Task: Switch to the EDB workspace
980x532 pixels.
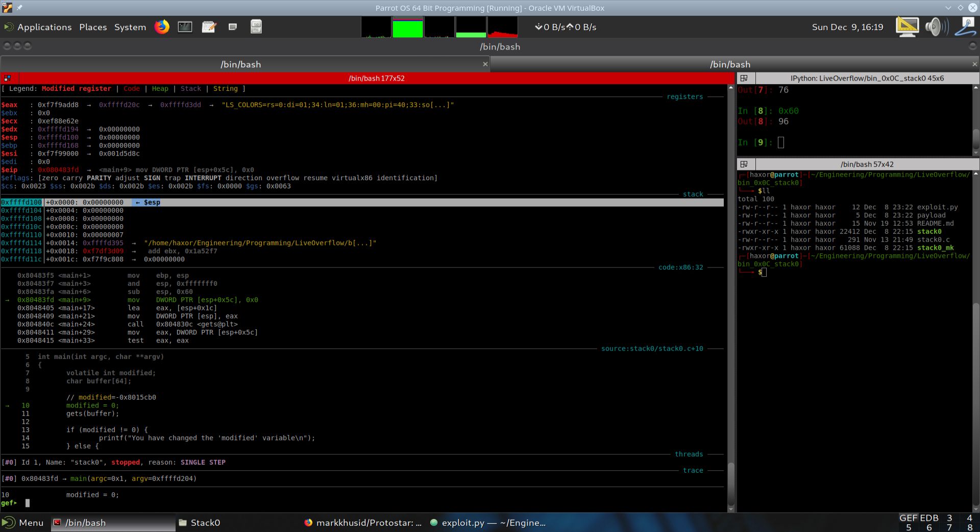Action: click(929, 518)
